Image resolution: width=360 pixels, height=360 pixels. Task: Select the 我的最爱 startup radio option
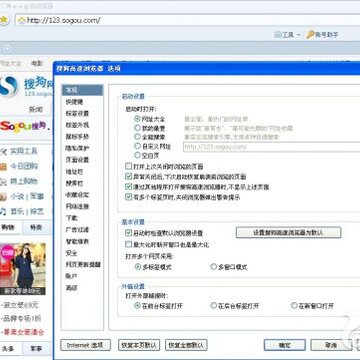[137, 128]
